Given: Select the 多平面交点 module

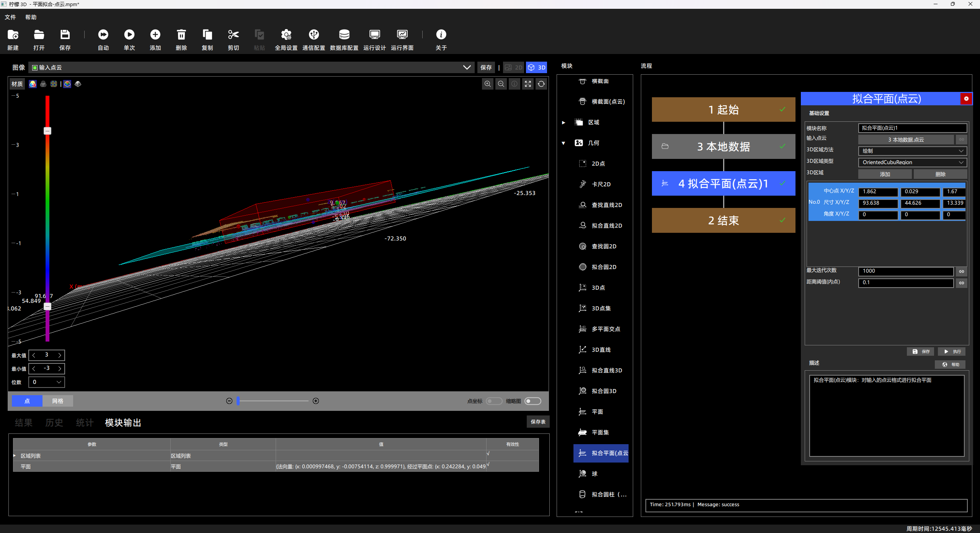Looking at the screenshot, I should point(601,329).
